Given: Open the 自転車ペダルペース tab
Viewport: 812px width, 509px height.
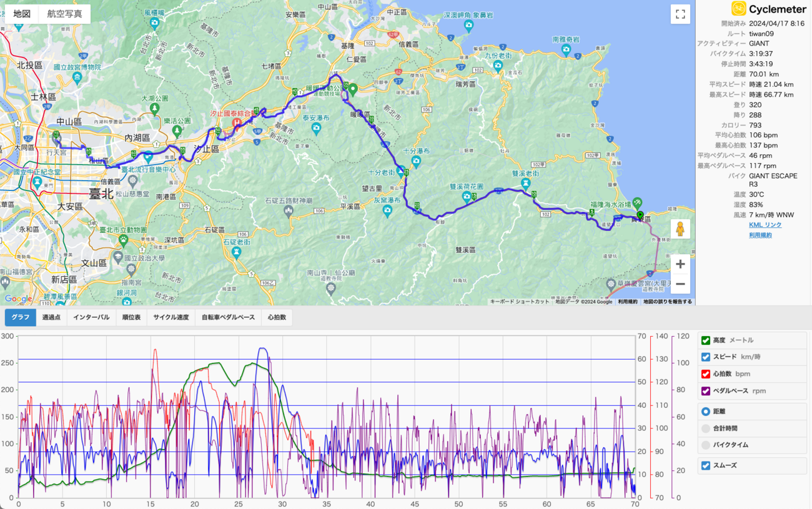Looking at the screenshot, I should tap(228, 317).
